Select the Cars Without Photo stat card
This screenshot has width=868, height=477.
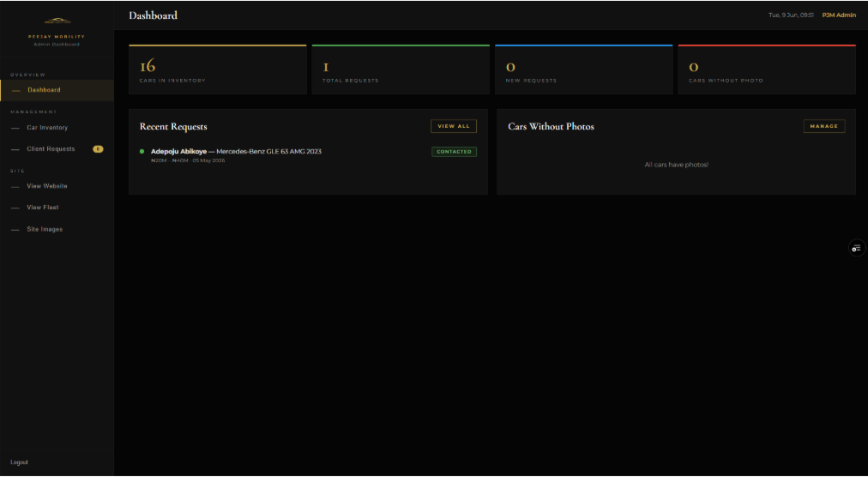pyautogui.click(x=767, y=69)
